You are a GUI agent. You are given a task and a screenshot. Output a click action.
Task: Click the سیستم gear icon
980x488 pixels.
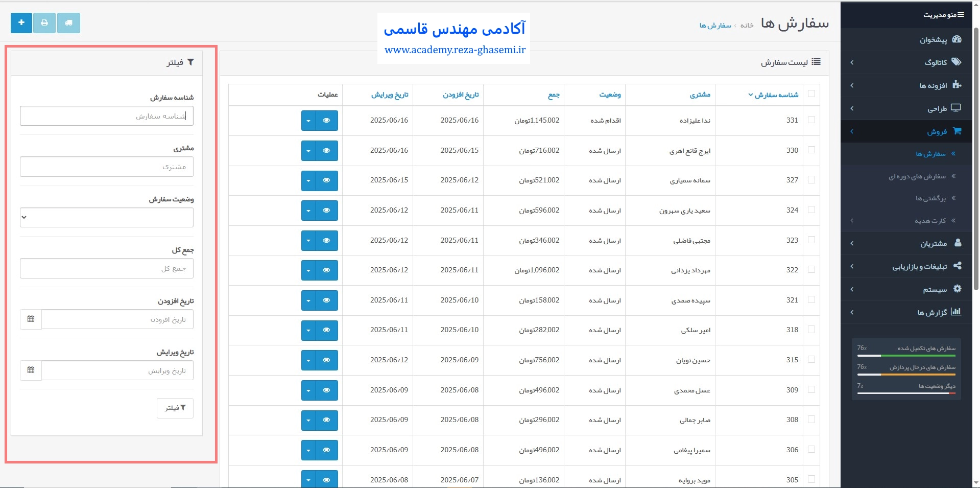(x=958, y=289)
